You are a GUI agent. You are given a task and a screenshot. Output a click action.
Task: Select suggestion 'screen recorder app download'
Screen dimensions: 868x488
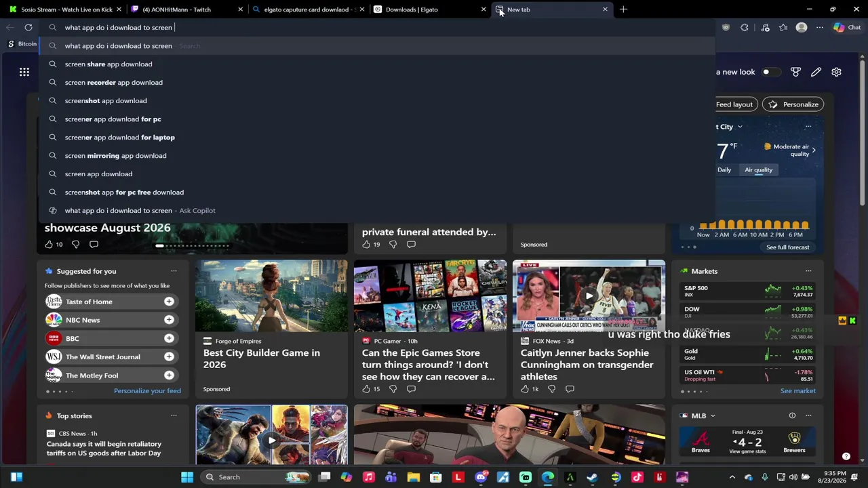377,82
